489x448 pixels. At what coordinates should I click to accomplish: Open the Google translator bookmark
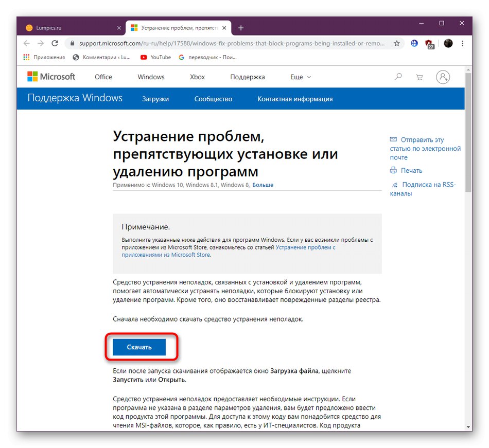pos(208,57)
